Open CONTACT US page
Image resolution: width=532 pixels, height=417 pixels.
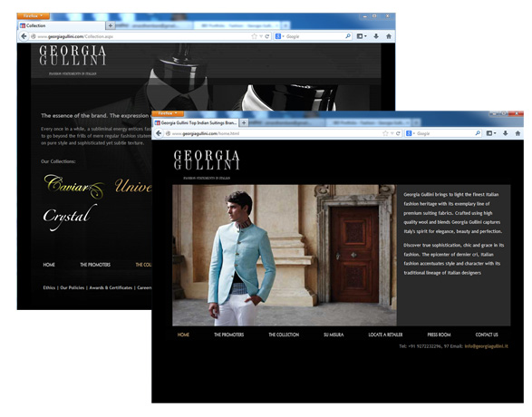pos(487,335)
